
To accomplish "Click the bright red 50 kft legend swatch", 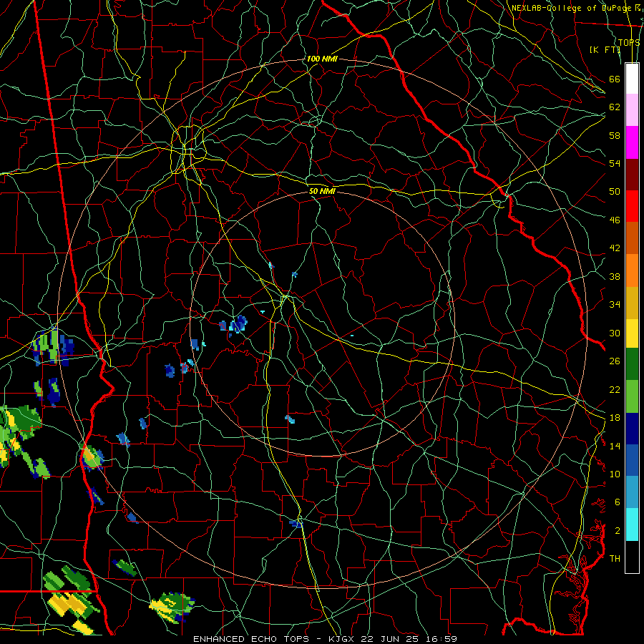I will click(632, 206).
